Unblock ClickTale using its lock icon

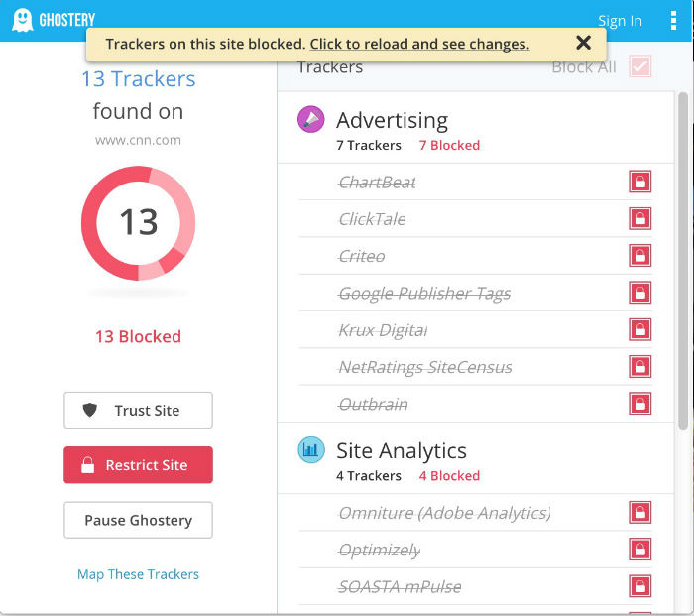[640, 219]
